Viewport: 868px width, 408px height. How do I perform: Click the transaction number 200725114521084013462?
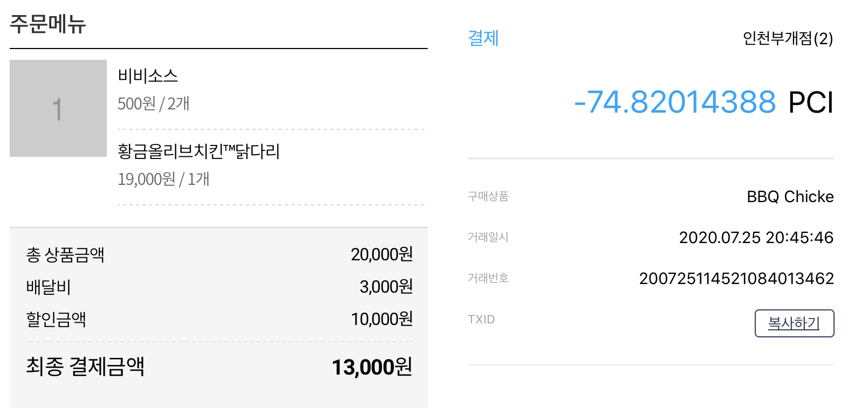coord(736,279)
